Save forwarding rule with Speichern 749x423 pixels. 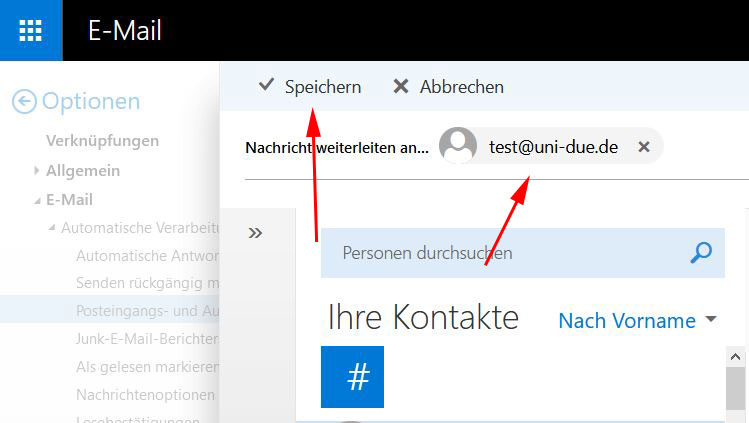click(x=310, y=87)
